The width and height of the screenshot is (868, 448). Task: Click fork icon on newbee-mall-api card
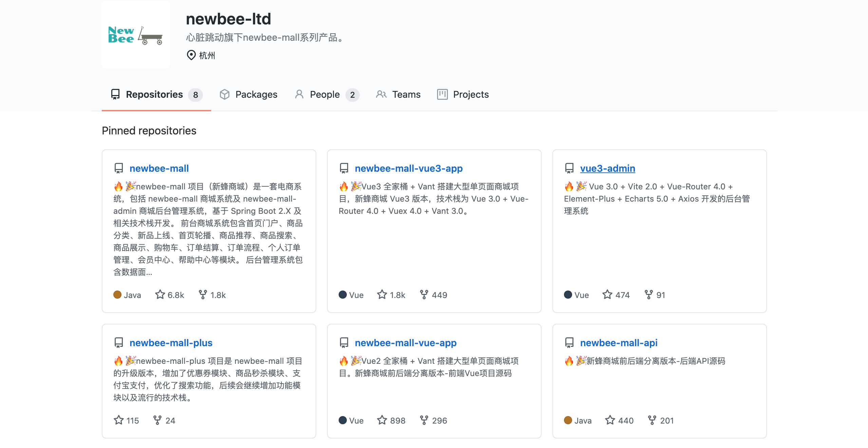pyautogui.click(x=652, y=420)
